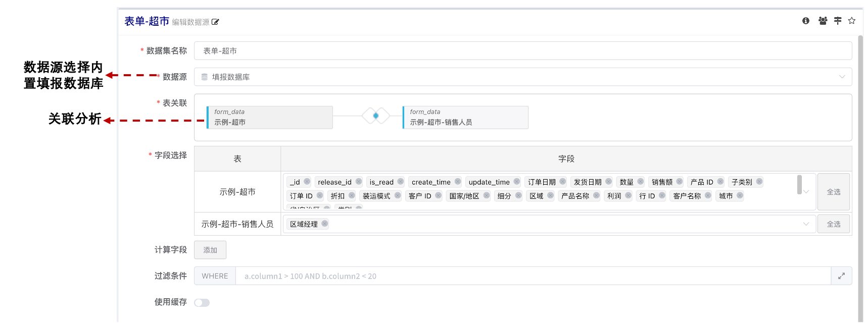Expand the 示例-超市-销售人员 field dropdown arrow
The width and height of the screenshot is (868, 328).
pos(806,224)
